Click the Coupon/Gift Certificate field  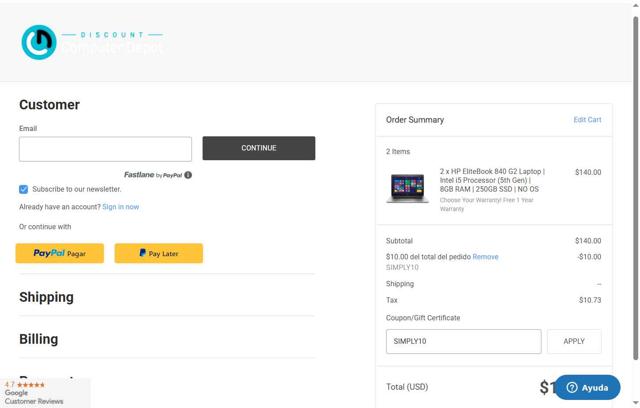[x=463, y=341]
